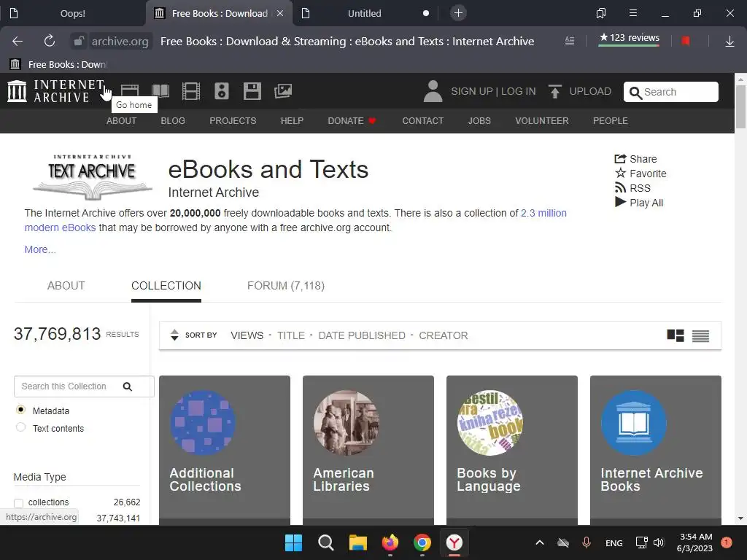This screenshot has height=560, width=747.
Task: Launch File Explorer from the taskbar
Action: click(357, 542)
